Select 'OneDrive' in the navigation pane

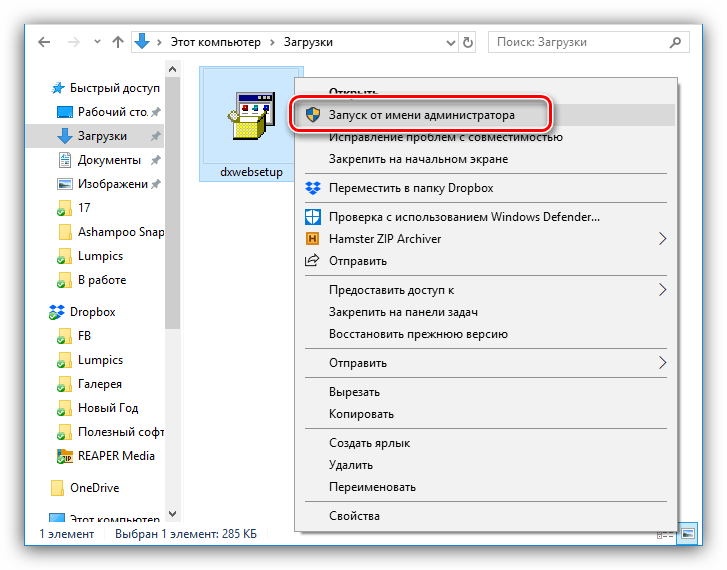(x=95, y=488)
